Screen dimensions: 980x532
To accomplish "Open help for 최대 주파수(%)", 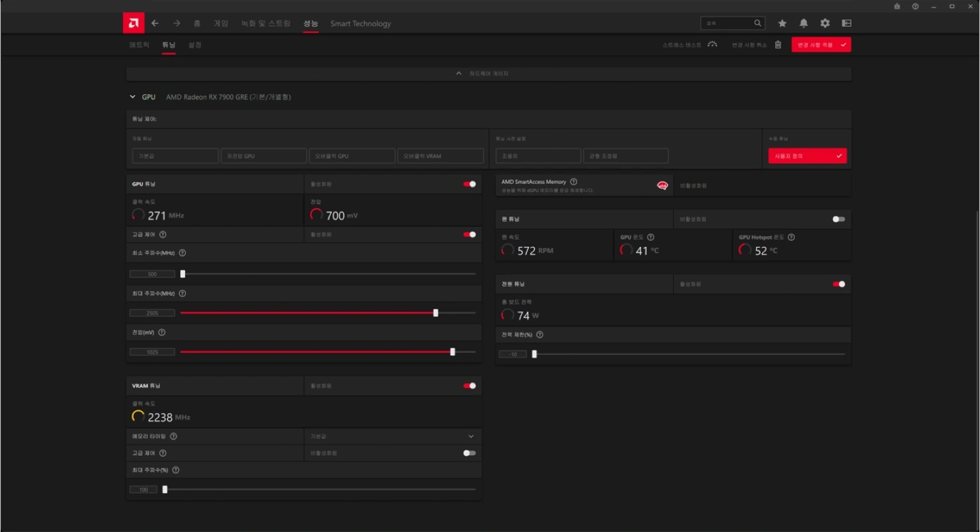I will click(x=176, y=470).
